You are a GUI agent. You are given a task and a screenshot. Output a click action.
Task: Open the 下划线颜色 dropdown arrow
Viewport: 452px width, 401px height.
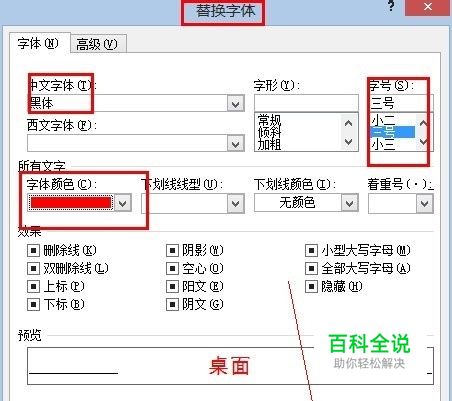pyautogui.click(x=349, y=203)
